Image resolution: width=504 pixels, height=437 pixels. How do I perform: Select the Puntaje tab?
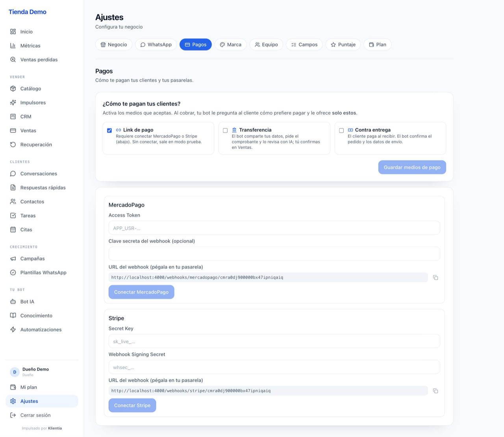(343, 44)
